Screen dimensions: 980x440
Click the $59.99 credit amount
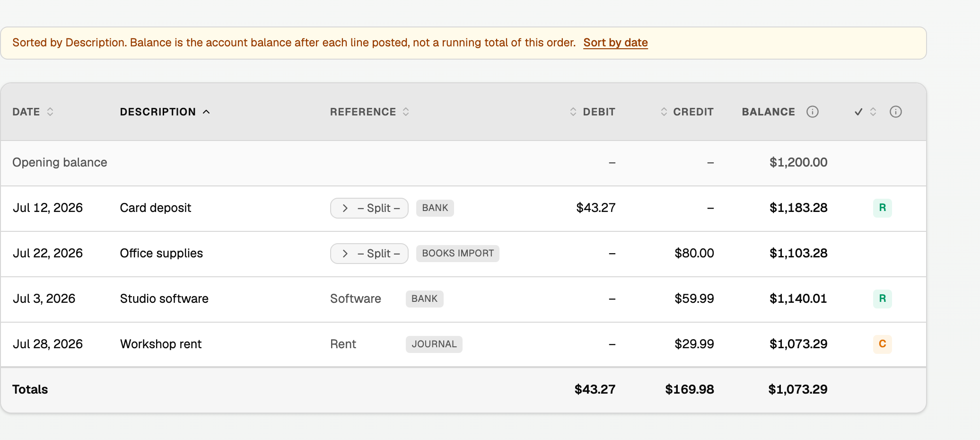(x=694, y=299)
